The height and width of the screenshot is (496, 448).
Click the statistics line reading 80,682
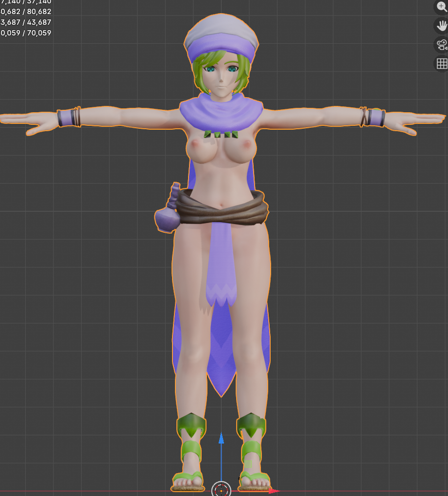coord(26,11)
